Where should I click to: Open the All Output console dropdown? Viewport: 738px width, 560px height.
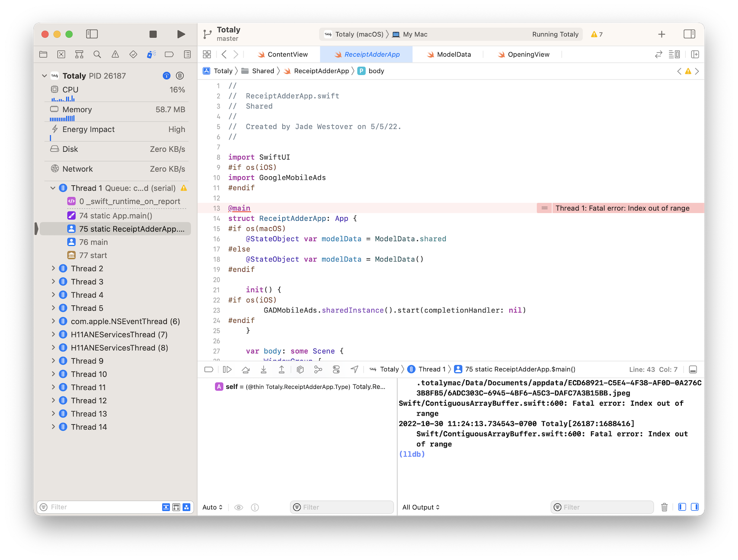click(421, 507)
